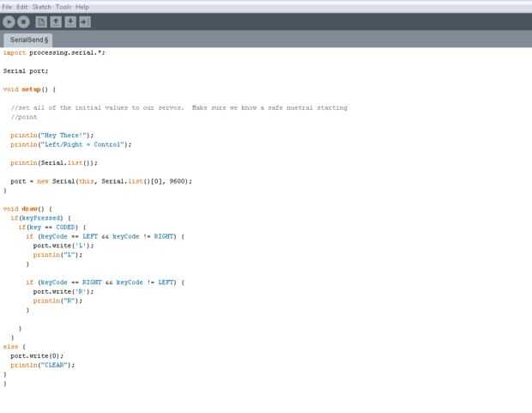Click the 'else {' line
Viewport: 532px width, 413px height.
coord(15,346)
